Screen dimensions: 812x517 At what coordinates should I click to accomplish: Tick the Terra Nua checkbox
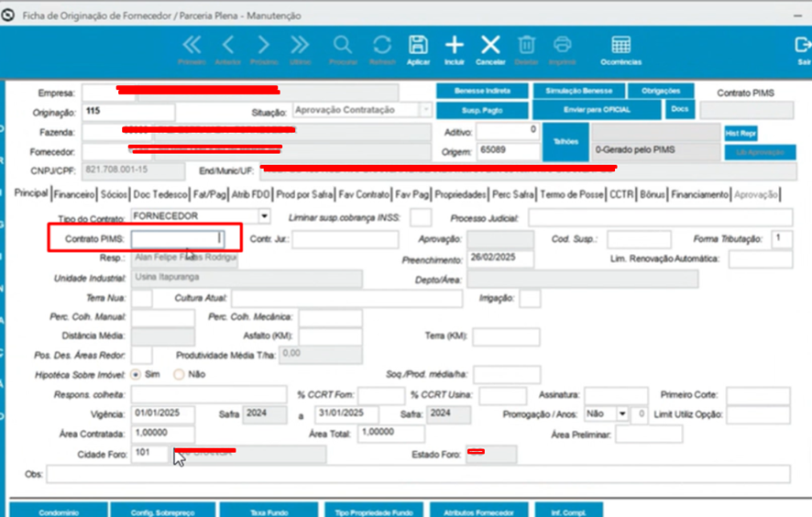pyautogui.click(x=142, y=299)
